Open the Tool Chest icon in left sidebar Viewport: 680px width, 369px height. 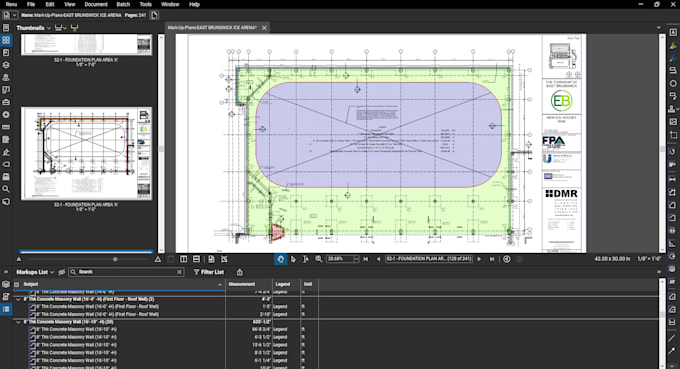[x=6, y=102]
